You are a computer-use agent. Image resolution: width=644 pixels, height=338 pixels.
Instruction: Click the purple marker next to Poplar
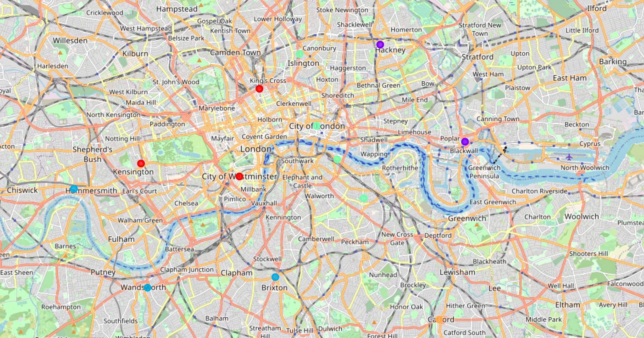[465, 142]
